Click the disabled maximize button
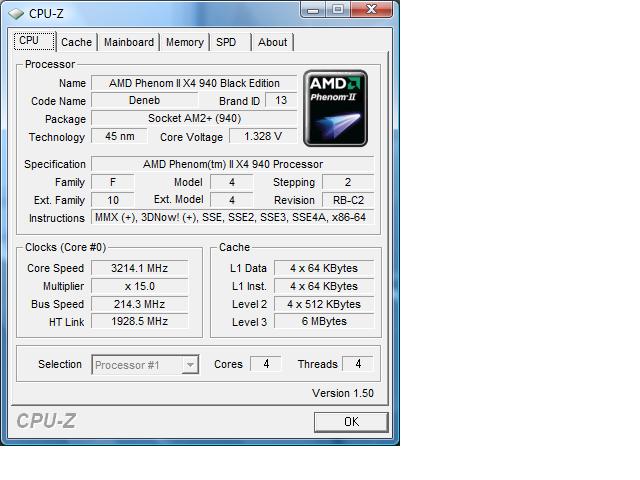The height and width of the screenshot is (480, 640). pyautogui.click(x=338, y=9)
